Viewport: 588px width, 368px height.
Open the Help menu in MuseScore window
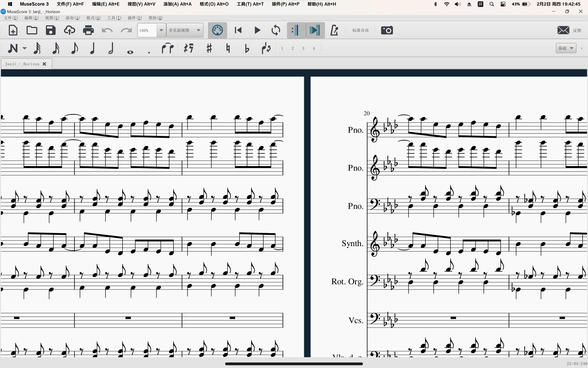point(155,18)
